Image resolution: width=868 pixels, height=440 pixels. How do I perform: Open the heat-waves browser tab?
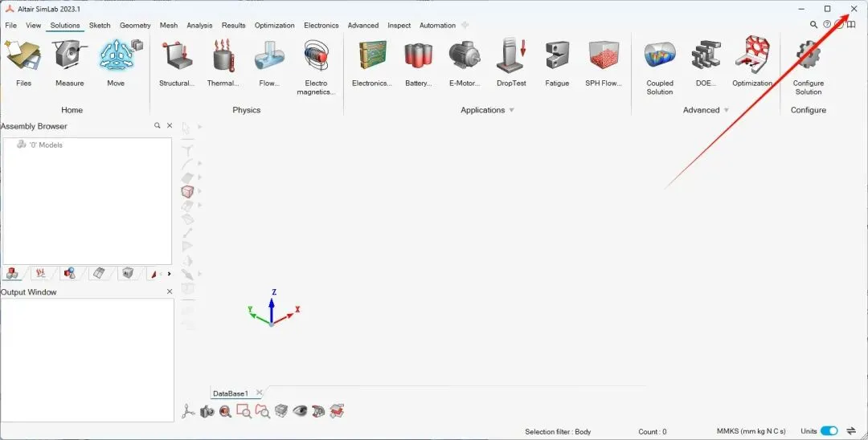pyautogui.click(x=40, y=273)
